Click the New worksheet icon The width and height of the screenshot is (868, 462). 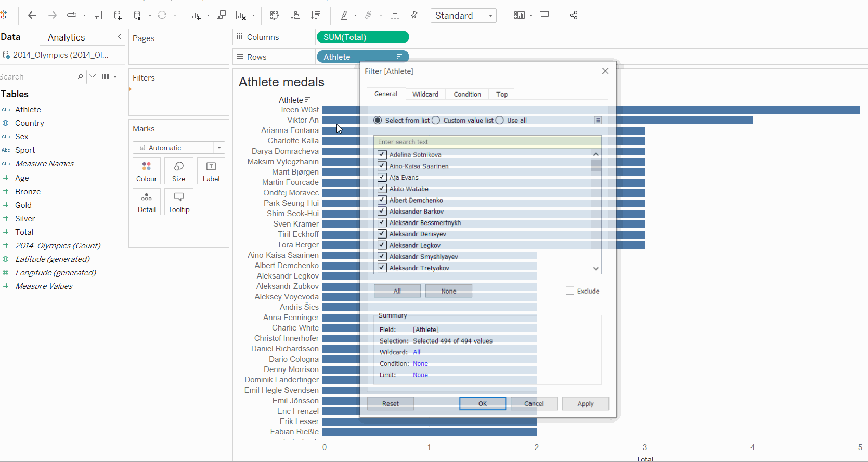click(195, 15)
